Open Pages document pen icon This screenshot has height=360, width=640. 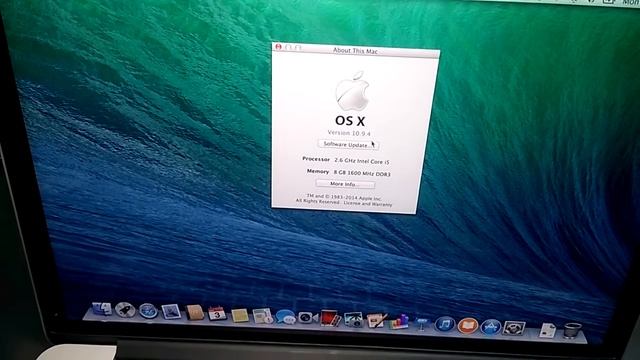tap(376, 321)
